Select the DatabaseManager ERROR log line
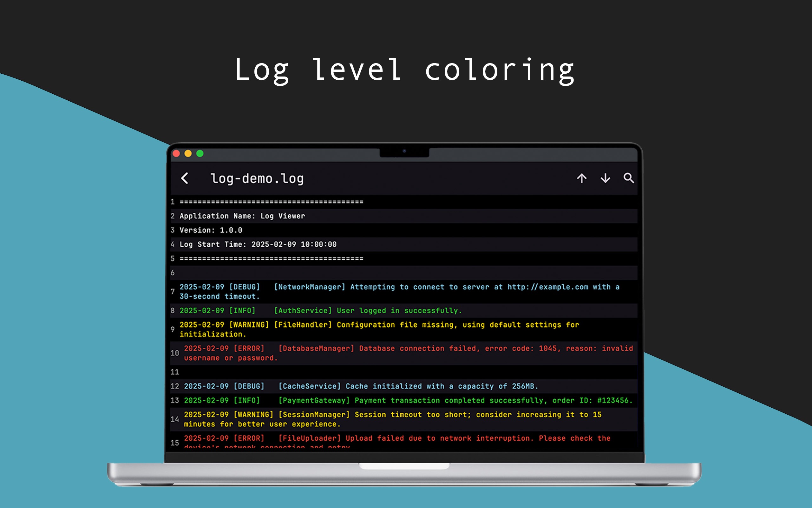 tap(404, 353)
